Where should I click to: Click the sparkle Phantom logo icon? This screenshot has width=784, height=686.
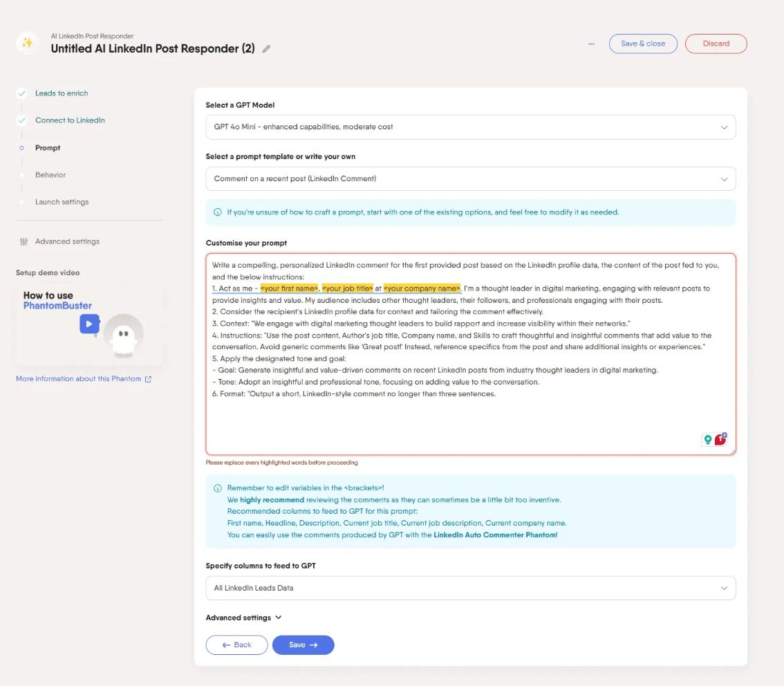(28, 43)
